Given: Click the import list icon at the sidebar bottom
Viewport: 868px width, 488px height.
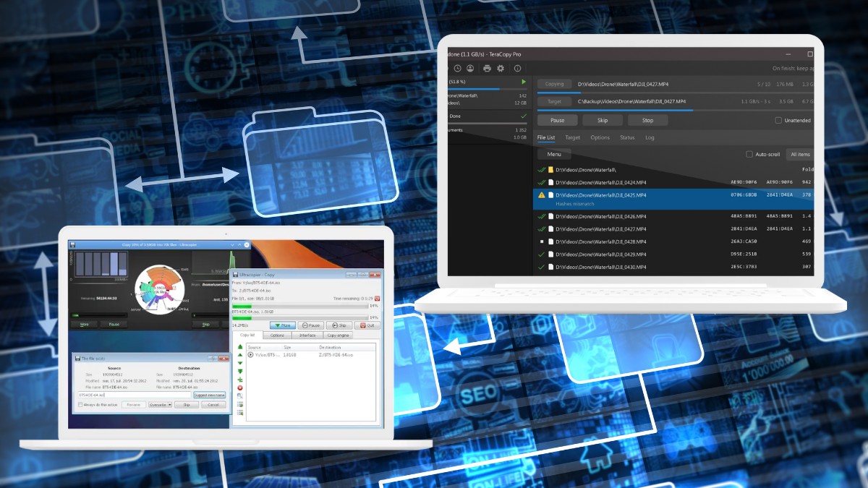Looking at the screenshot, I should click(240, 413).
